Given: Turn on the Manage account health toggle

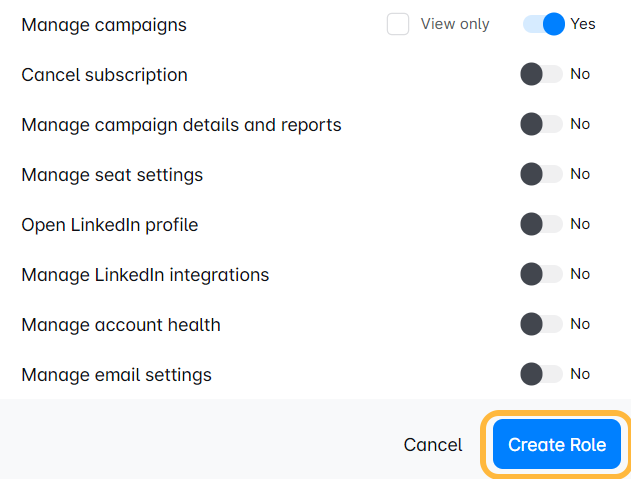Looking at the screenshot, I should pos(541,324).
